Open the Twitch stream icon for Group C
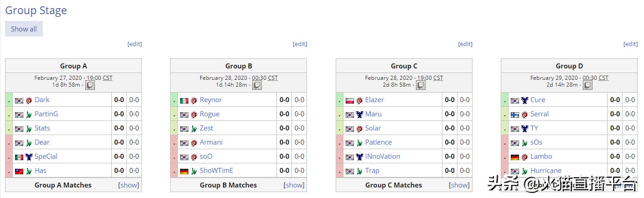 click(421, 85)
